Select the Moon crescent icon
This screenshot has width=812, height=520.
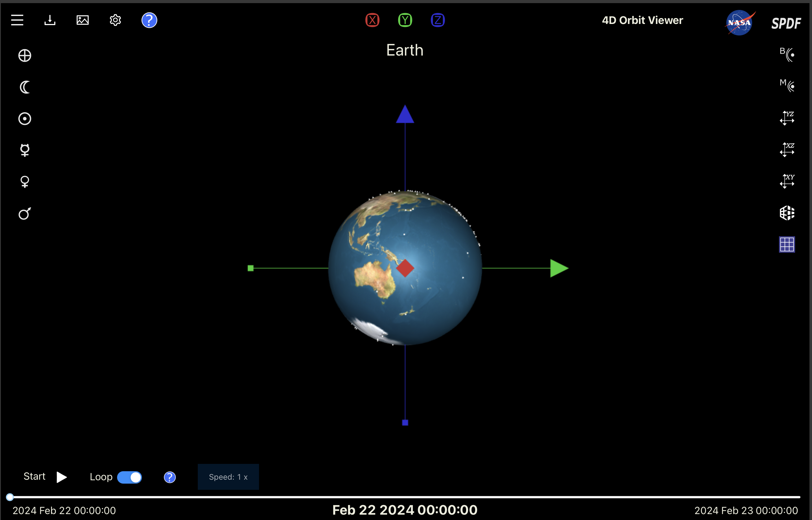[x=25, y=87]
